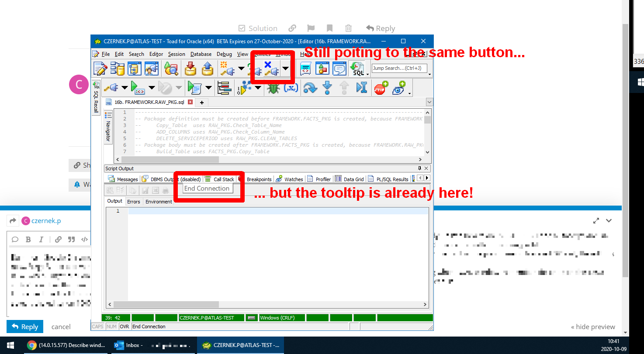The height and width of the screenshot is (354, 644).
Task: Click the Explain Plan tree icon
Action: 224,88
